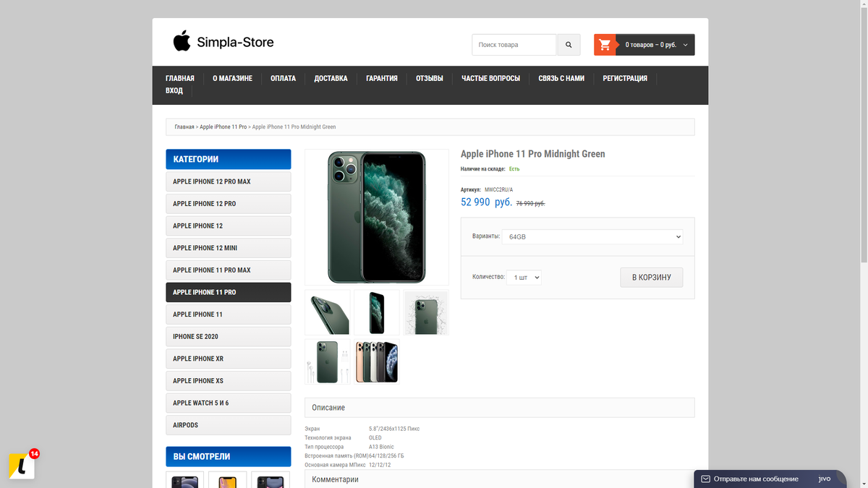Image resolution: width=868 pixels, height=488 pixels.
Task: Select the AIRPODS category
Action: click(x=228, y=425)
